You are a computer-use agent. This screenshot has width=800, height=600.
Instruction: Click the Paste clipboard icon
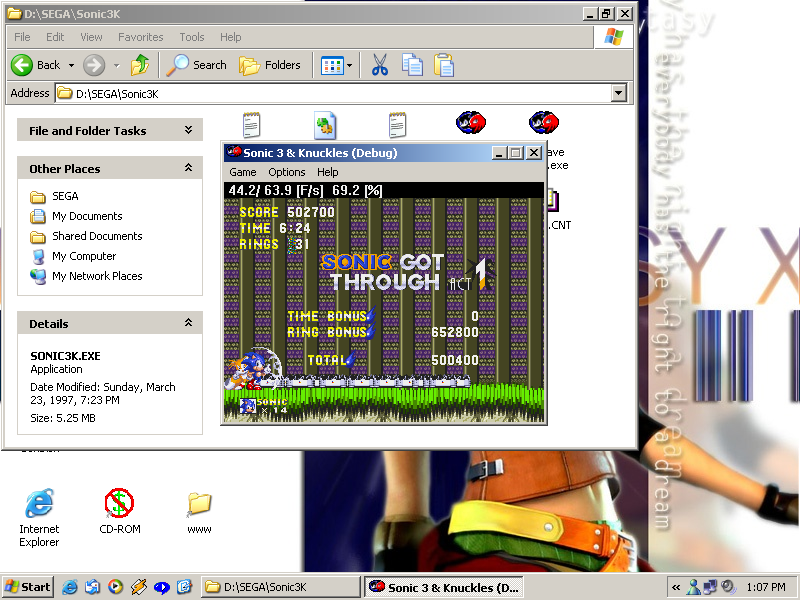[444, 65]
